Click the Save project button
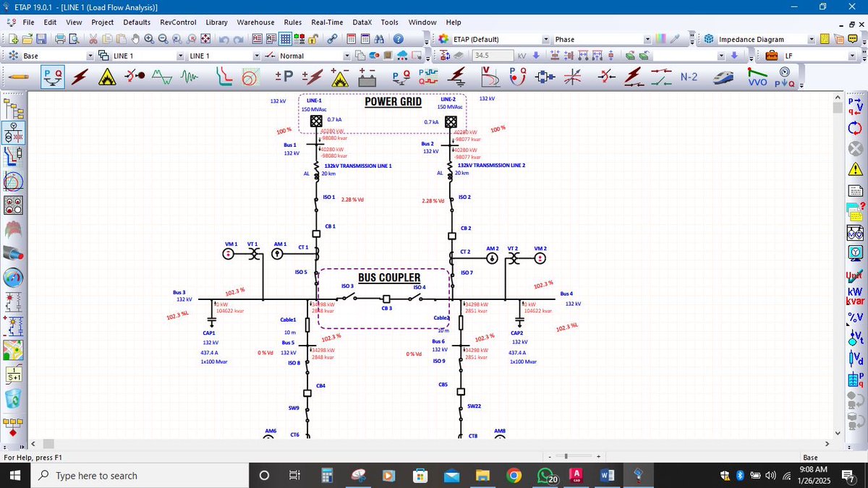The height and width of the screenshot is (488, 868). click(41, 39)
